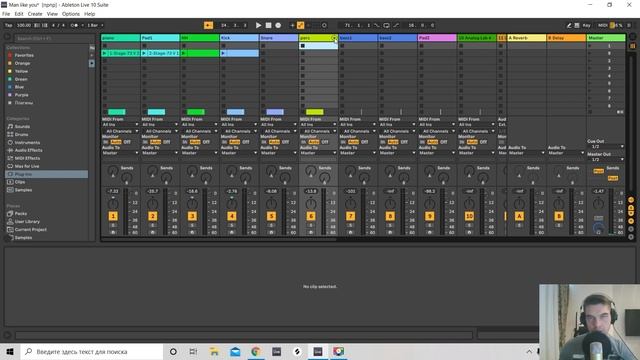Viewport: 640px width, 360px height.
Task: Open Audio Effects category in browser
Action: click(28, 150)
